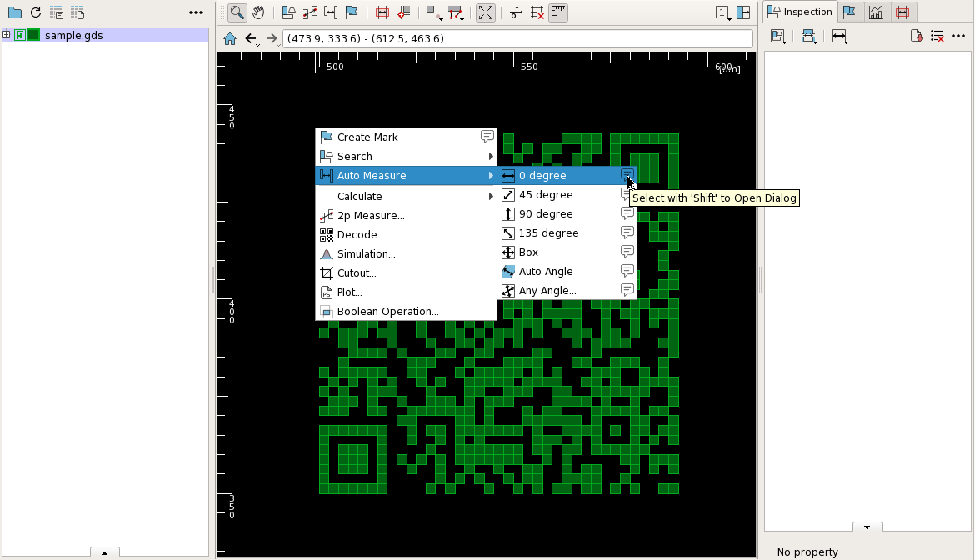
Task: Expand right panel bottom down-arrow handle
Action: (x=867, y=527)
